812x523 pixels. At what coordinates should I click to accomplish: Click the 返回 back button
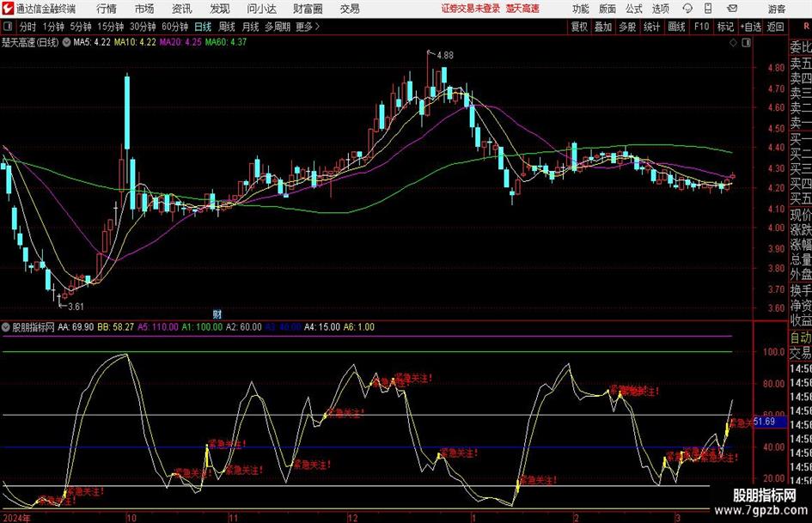point(775,27)
